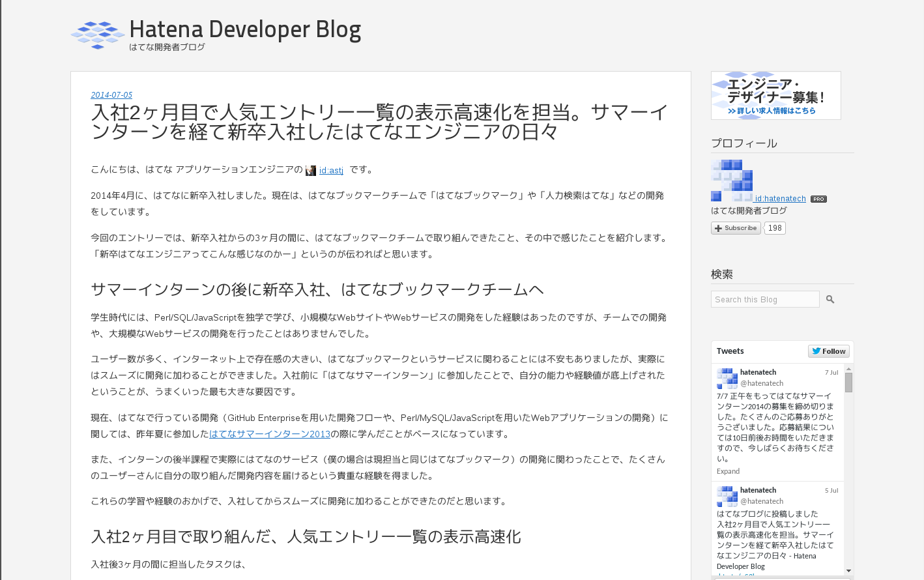Open the 5 Jul tweet timestamp

(831, 491)
